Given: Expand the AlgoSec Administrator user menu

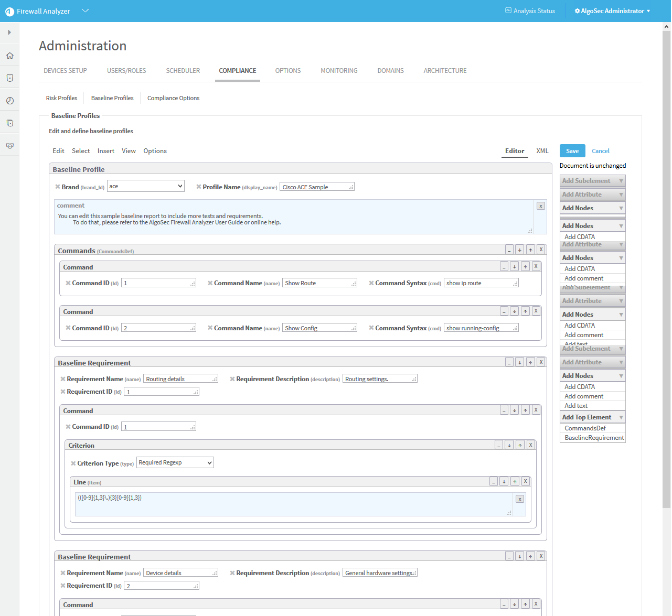Looking at the screenshot, I should click(612, 11).
